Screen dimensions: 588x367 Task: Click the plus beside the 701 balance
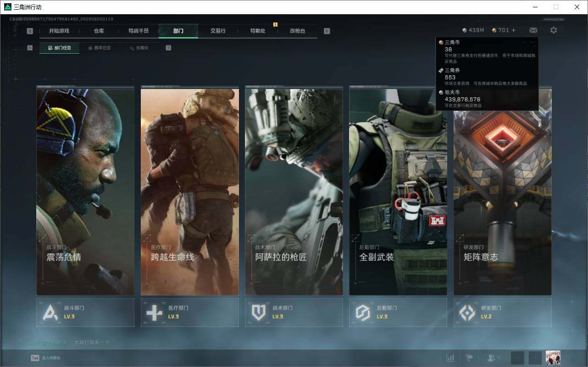513,30
